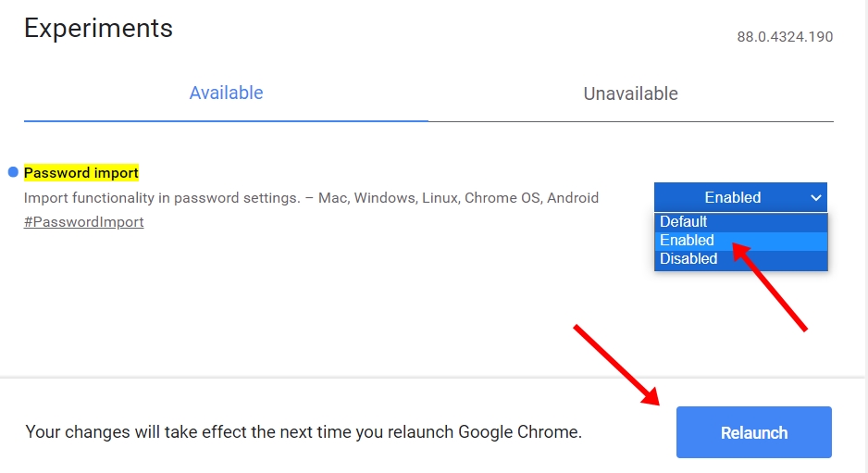
Task: Click the blue underline below the Available tab
Action: (x=226, y=120)
